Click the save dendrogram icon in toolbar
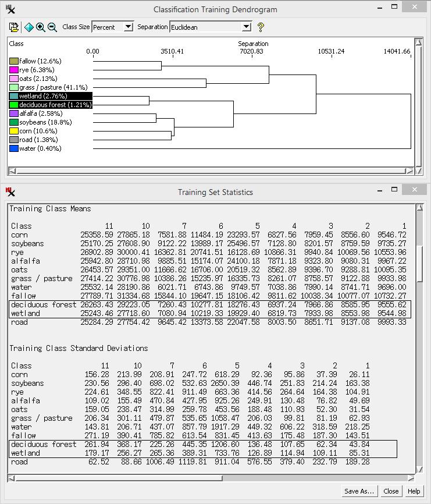Viewport: 431px width, 504px height. point(14,27)
